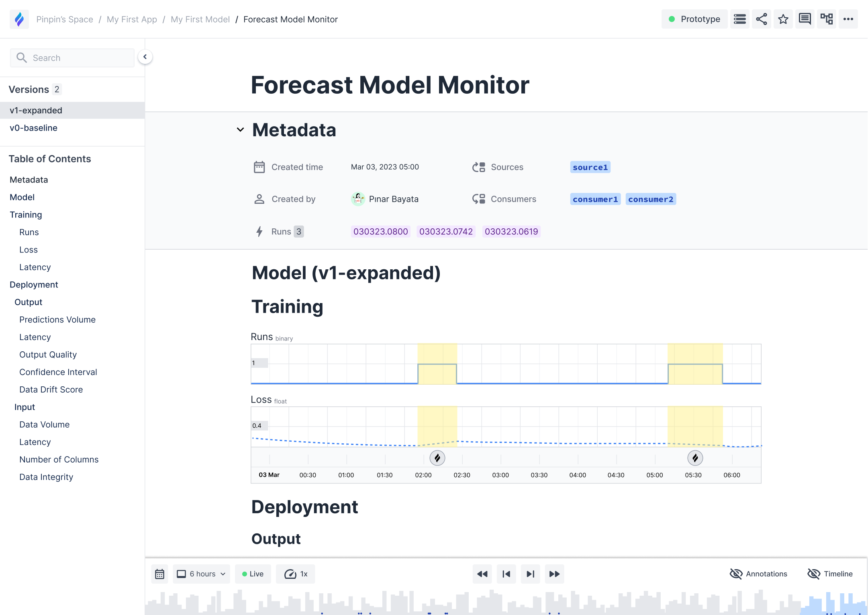Screen dimensions: 868x615
Task: Click the share icon in header
Action: [761, 19]
